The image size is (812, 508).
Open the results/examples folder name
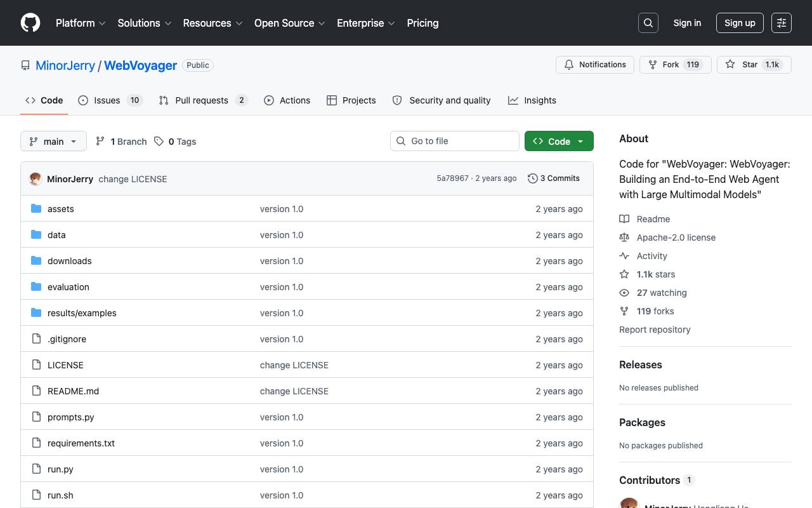pyautogui.click(x=82, y=313)
